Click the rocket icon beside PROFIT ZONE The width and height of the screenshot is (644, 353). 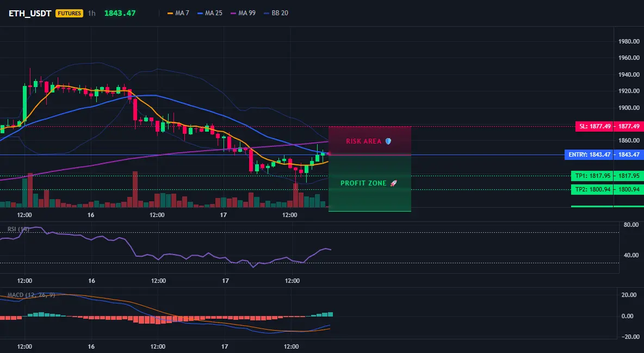pyautogui.click(x=393, y=183)
